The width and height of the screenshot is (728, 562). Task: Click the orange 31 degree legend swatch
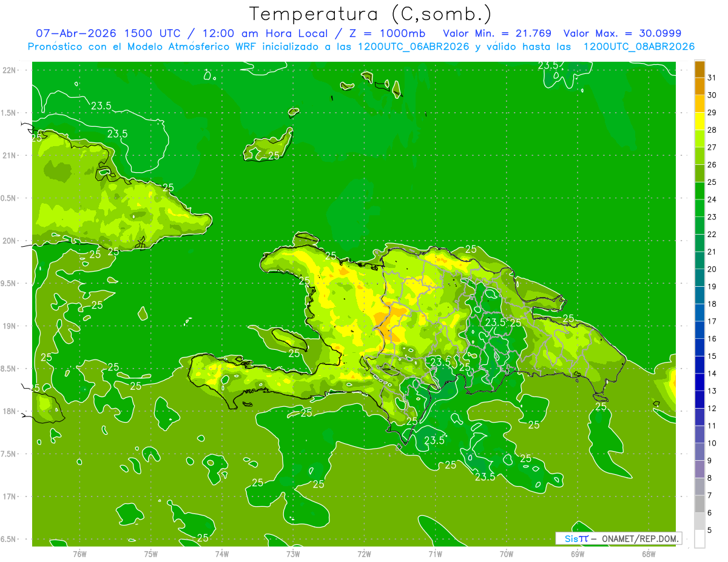(x=699, y=69)
